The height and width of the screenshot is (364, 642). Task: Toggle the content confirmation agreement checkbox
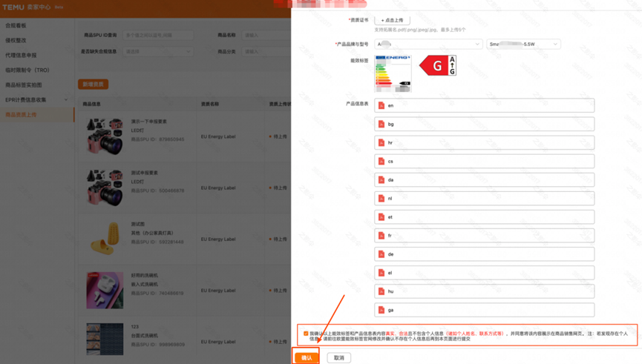click(x=306, y=334)
